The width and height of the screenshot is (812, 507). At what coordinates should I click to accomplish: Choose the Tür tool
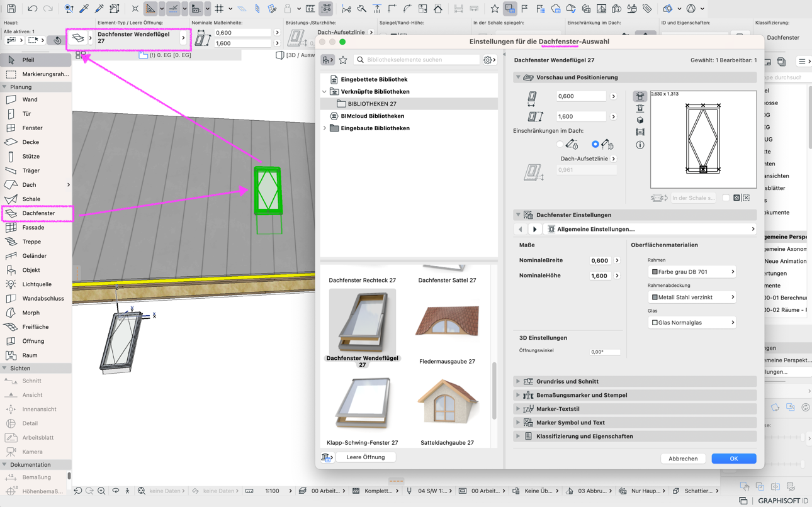[x=36, y=114]
